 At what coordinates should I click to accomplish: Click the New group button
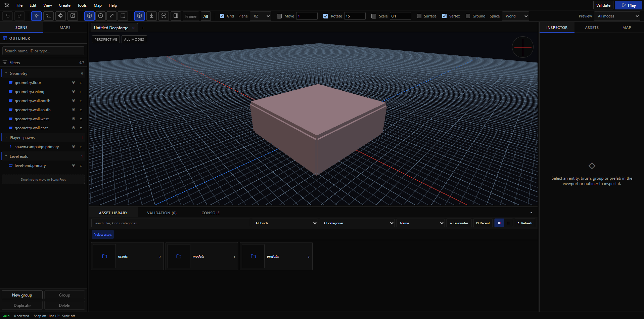[x=22, y=295]
